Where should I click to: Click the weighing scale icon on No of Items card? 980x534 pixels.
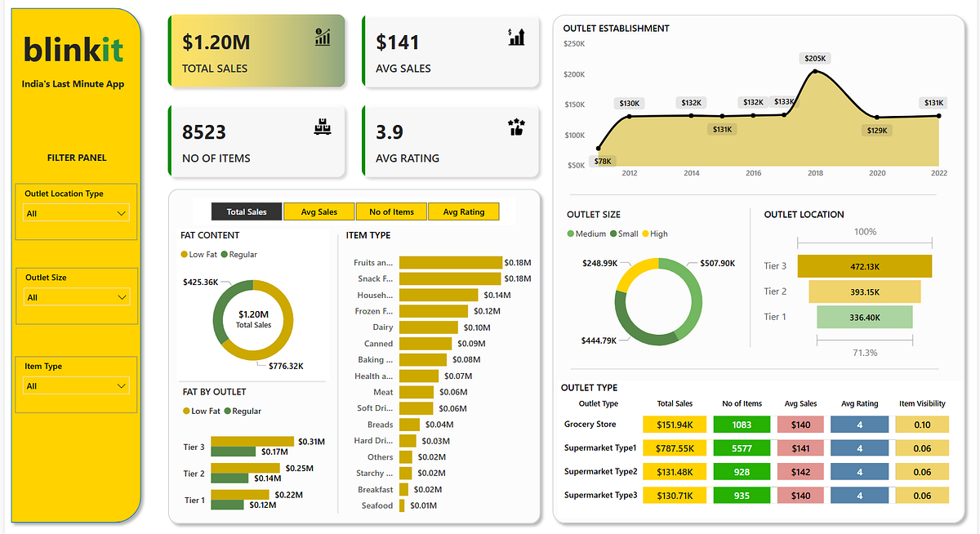pyautogui.click(x=323, y=126)
